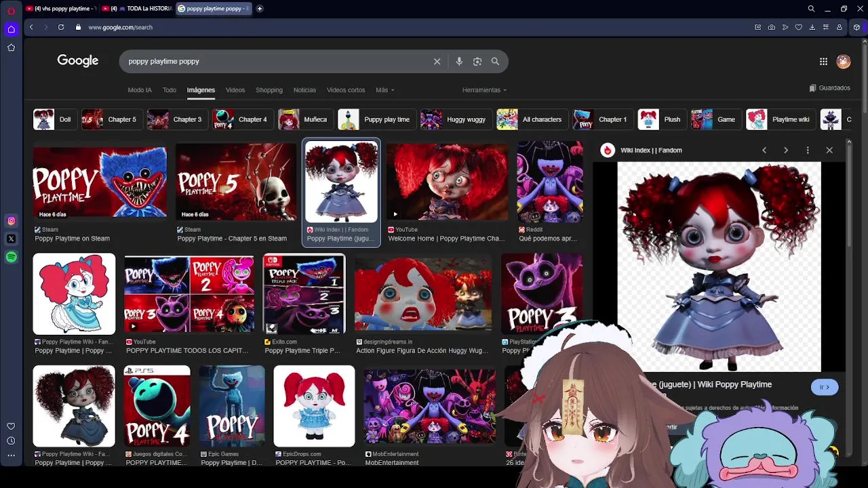The image size is (868, 488).
Task: Clear the search box with X icon
Action: pos(437,61)
